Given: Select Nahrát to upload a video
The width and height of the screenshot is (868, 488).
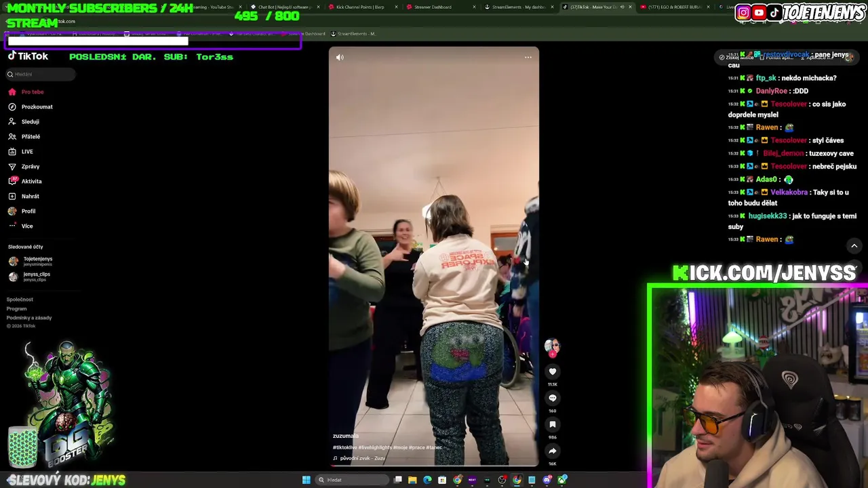Looking at the screenshot, I should 24,196.
